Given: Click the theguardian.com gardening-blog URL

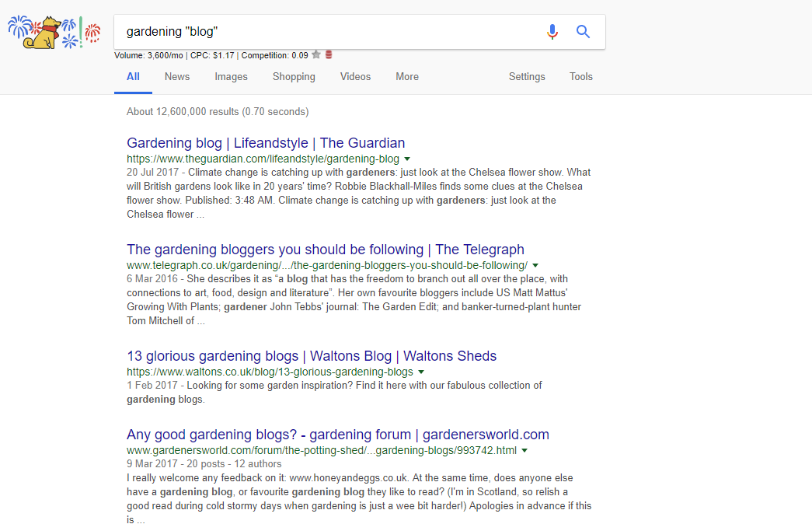Looking at the screenshot, I should point(263,159).
